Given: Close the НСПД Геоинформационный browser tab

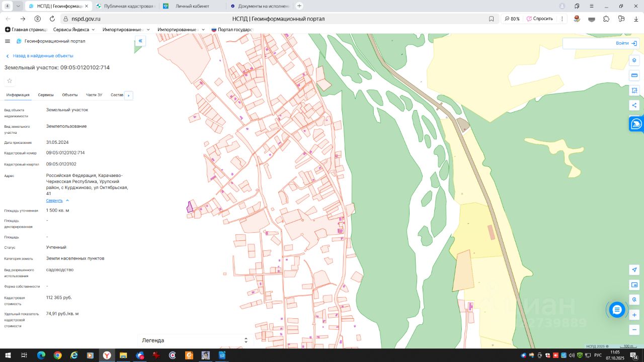Looking at the screenshot, I should click(87, 6).
